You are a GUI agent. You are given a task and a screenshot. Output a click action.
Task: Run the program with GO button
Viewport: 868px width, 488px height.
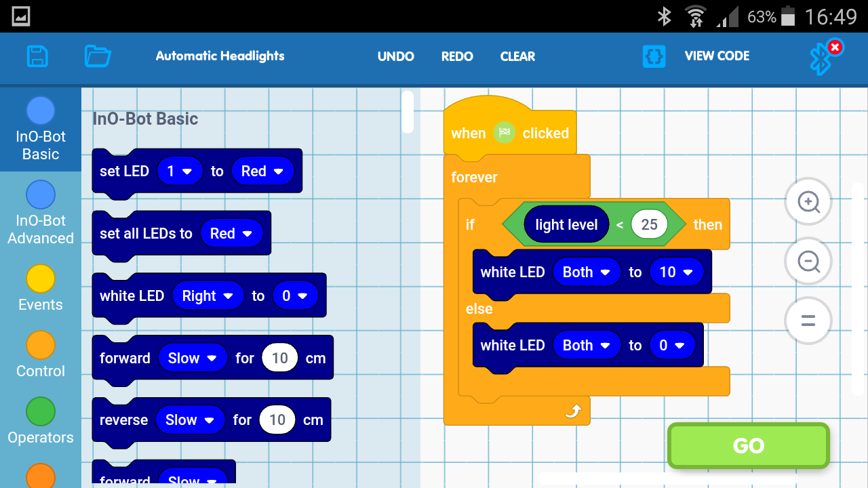pyautogui.click(x=749, y=445)
